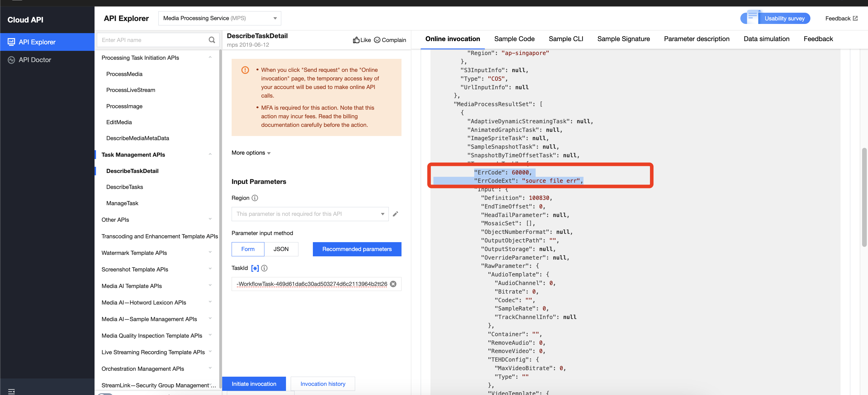Click the Initiate invocation button
Screen dimensions: 868x395
click(254, 383)
